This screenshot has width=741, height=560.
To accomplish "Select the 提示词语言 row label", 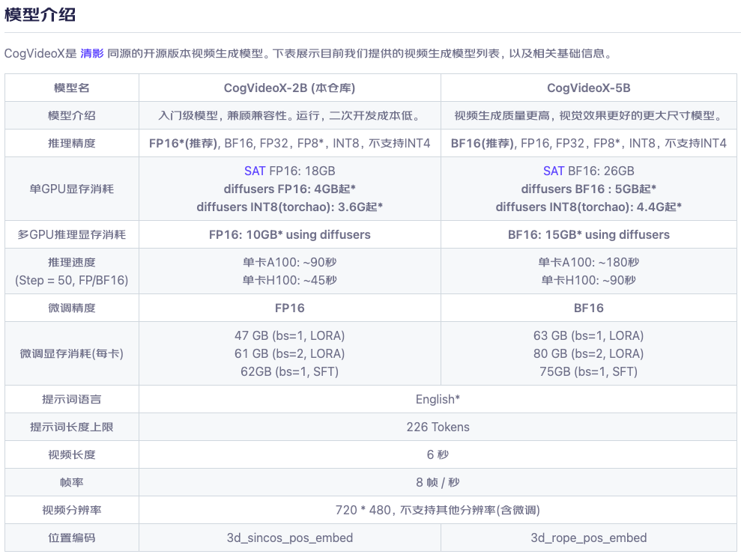I will tap(72, 400).
